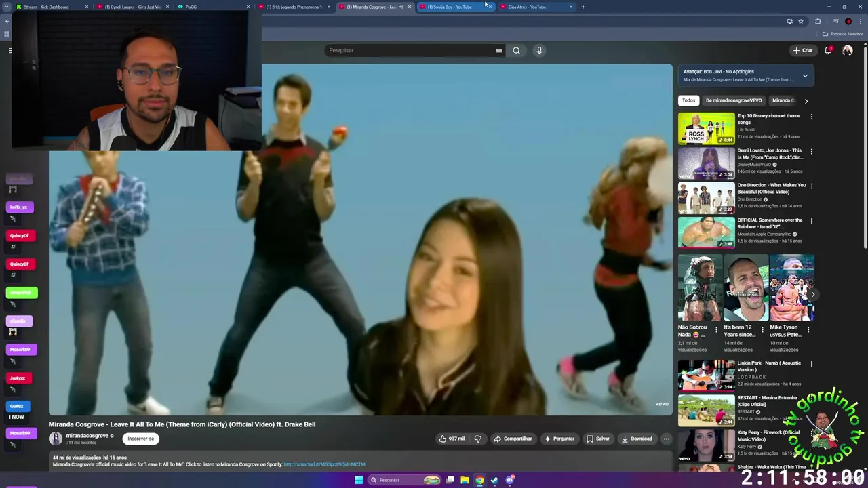The image size is (868, 488).
Task: Select the Shakira - Waka Waka video title
Action: pos(772,467)
